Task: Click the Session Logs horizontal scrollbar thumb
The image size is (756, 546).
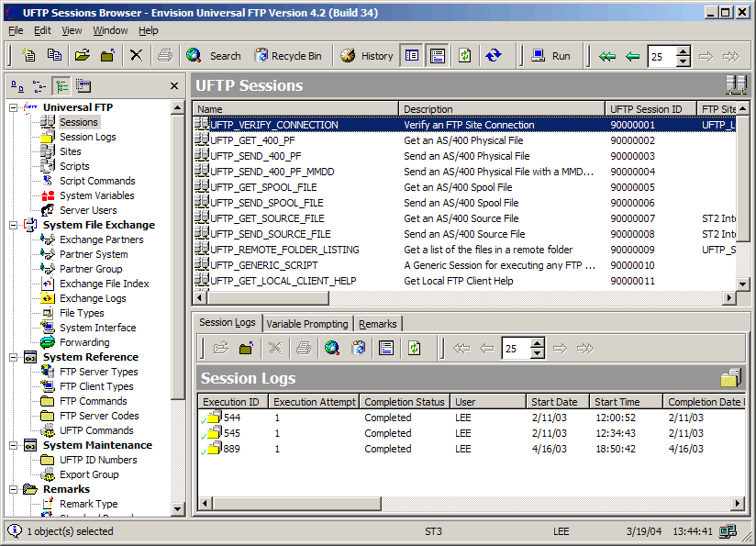Action: pos(295,504)
